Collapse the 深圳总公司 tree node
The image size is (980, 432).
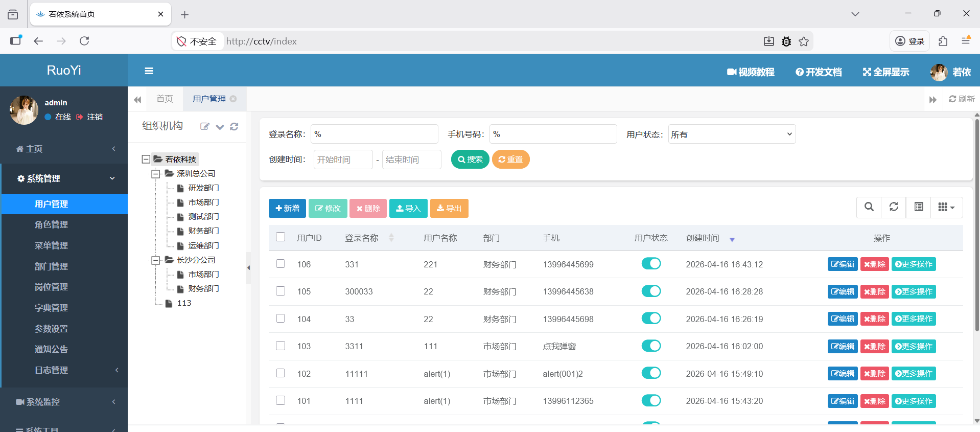(x=156, y=174)
